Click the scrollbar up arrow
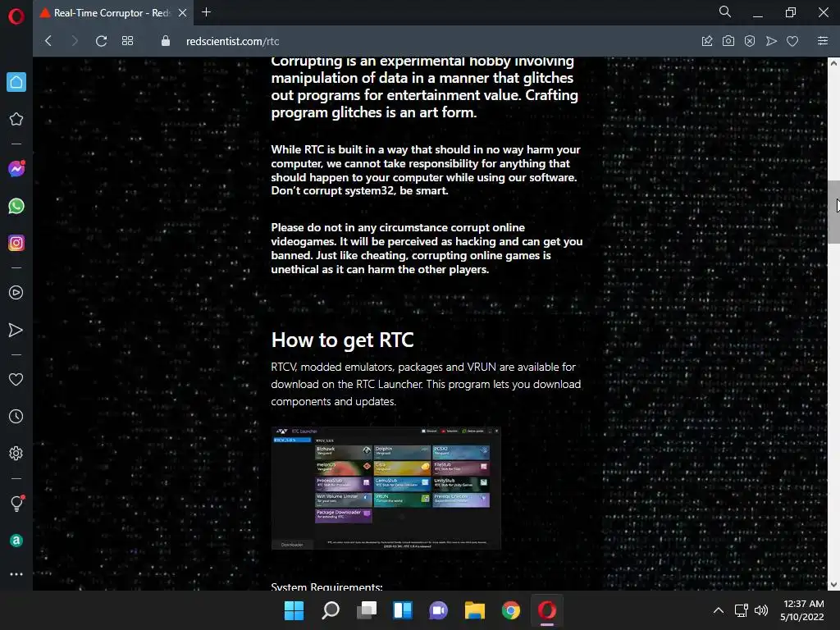This screenshot has height=630, width=840. [x=833, y=63]
